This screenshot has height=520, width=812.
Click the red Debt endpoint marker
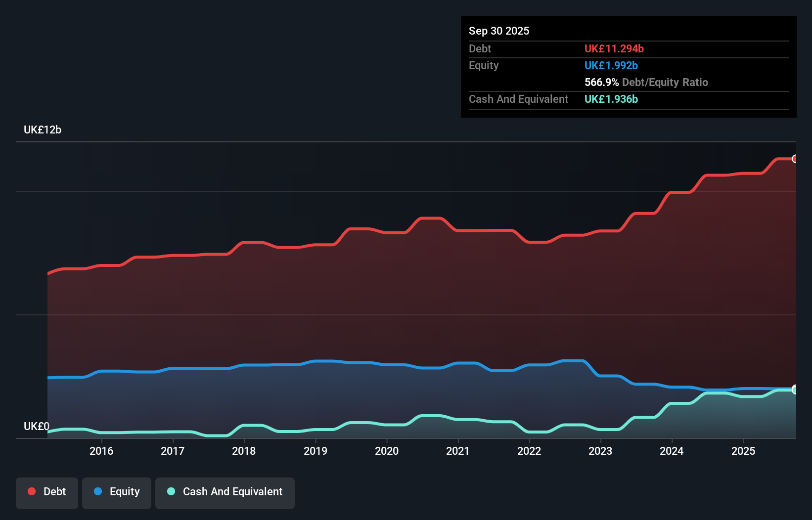[x=795, y=159]
